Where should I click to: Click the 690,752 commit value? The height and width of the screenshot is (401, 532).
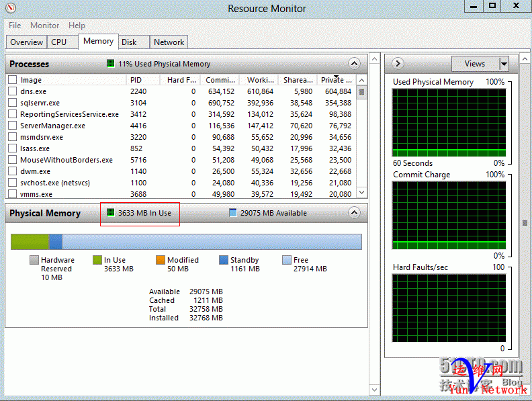click(221, 103)
